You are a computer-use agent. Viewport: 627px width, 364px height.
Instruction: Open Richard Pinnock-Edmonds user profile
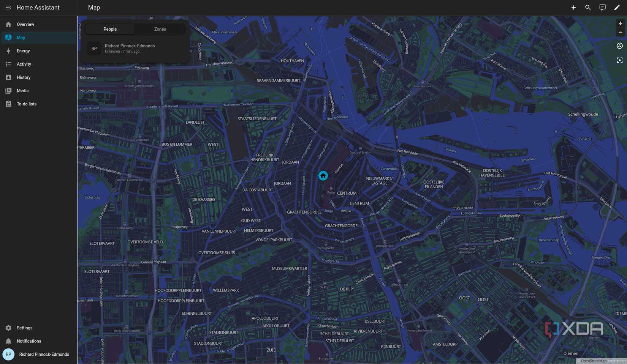point(38,355)
